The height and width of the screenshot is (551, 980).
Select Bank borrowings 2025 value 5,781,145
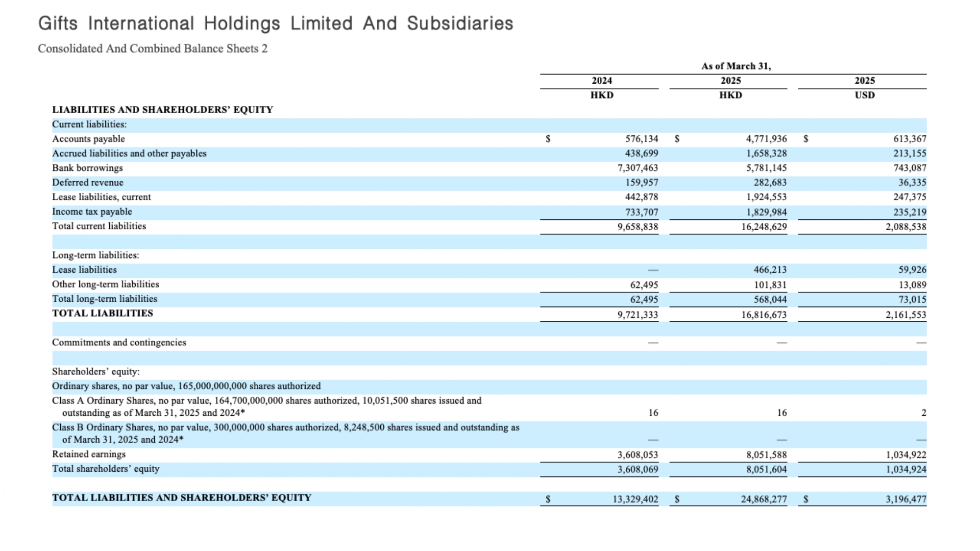[766, 168]
